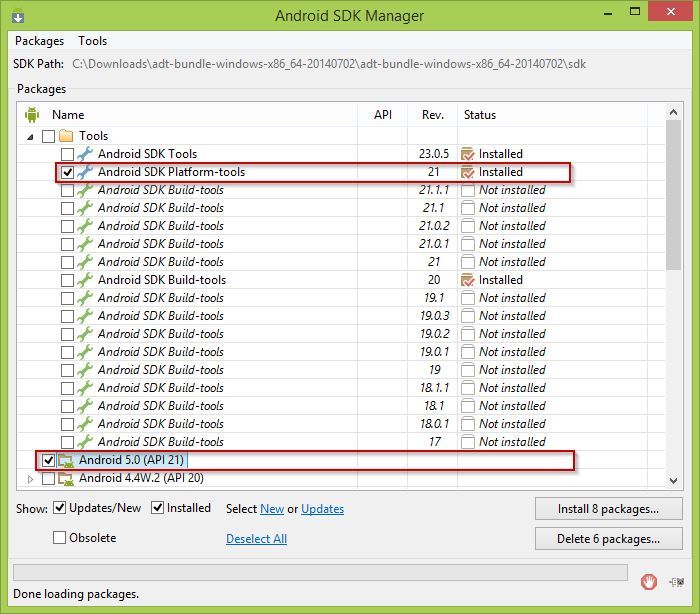Uncheck the Android 5.0 (API 21) checkbox
700x614 pixels.
(49, 460)
